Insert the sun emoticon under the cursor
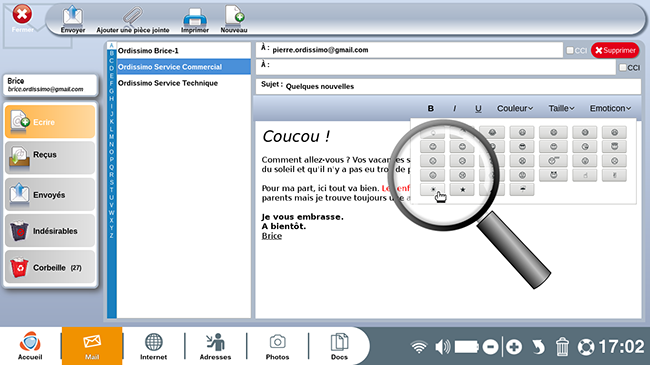 click(432, 190)
